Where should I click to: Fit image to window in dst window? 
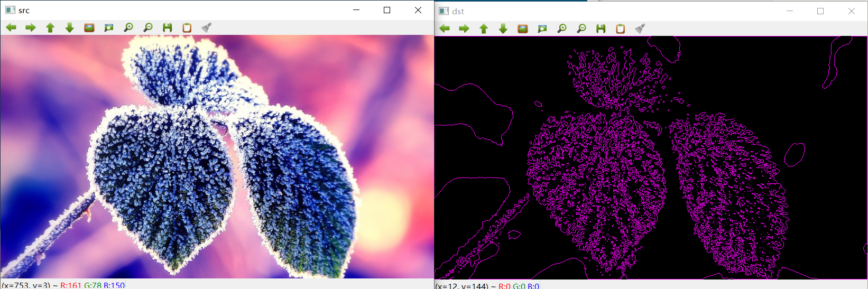click(x=542, y=29)
